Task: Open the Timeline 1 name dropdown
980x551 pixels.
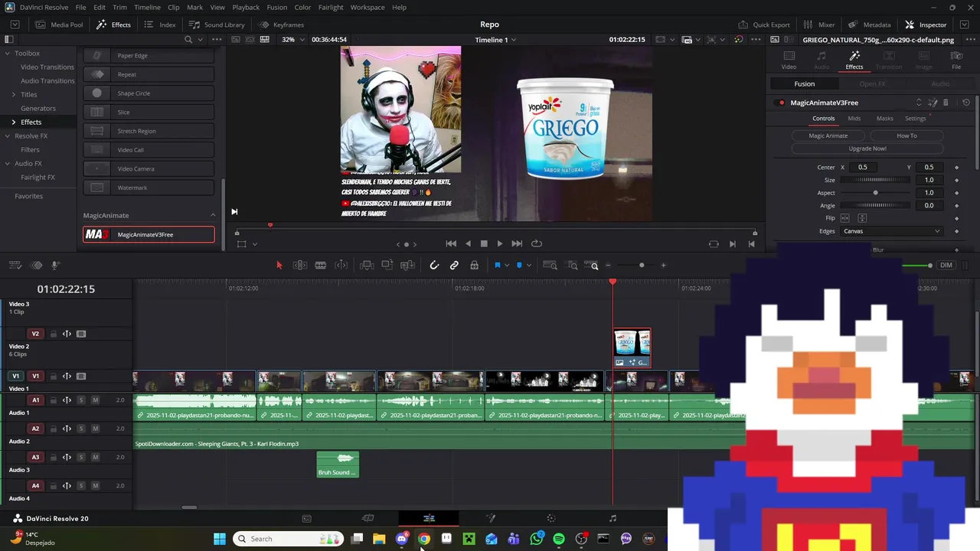Action: click(495, 40)
